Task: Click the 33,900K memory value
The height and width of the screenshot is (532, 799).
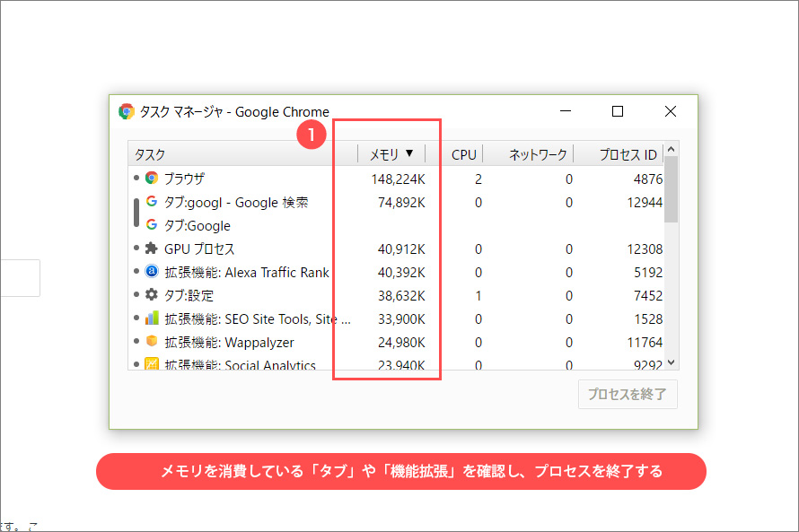Action: click(x=401, y=319)
